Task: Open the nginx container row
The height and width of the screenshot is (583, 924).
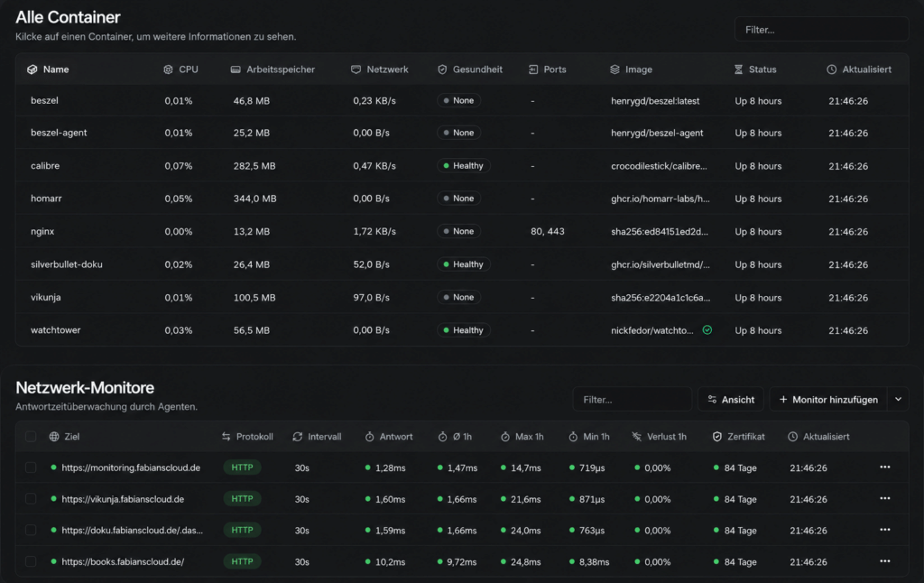Action: (x=462, y=232)
